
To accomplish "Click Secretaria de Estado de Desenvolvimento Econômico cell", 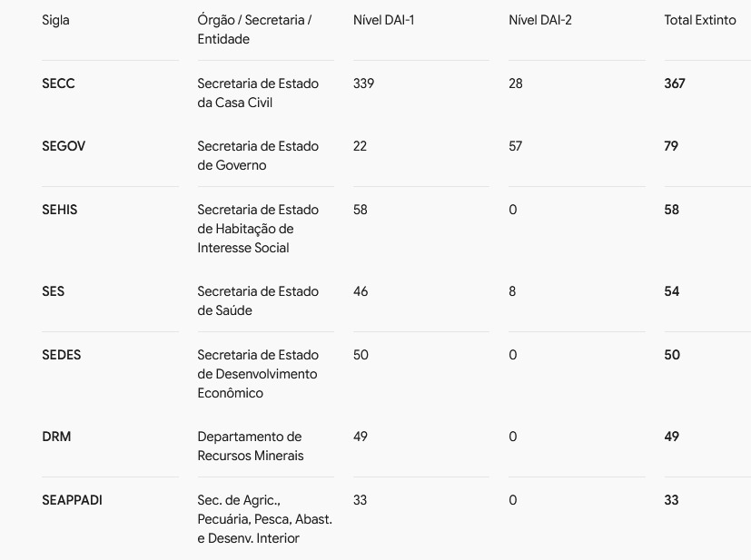I will tap(258, 374).
